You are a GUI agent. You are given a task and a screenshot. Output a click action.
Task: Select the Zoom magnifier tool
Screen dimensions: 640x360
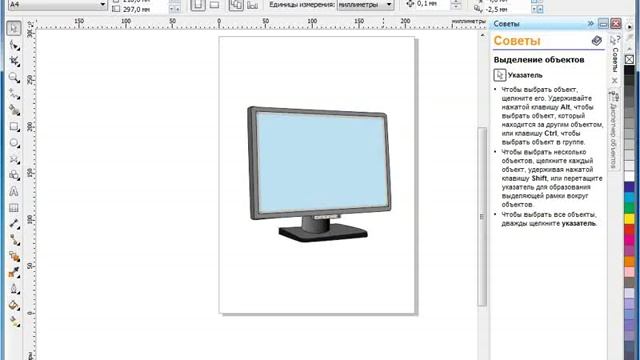[x=14, y=78]
